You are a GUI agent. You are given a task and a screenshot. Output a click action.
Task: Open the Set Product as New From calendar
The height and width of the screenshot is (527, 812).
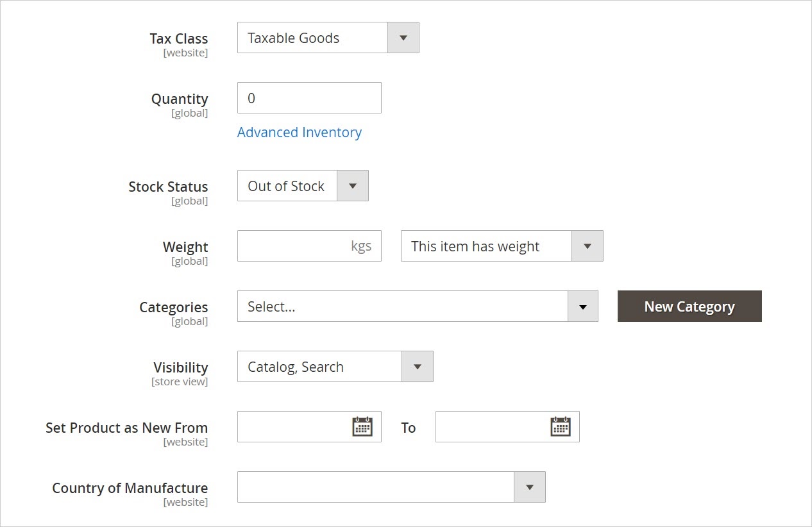pos(362,426)
